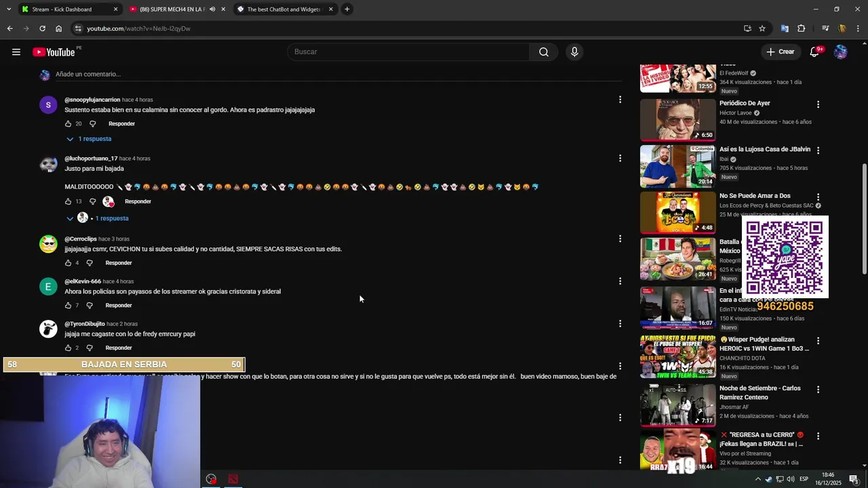Viewport: 868px width, 488px height.
Task: Like the @TyronDibujito comment
Action: tap(68, 348)
